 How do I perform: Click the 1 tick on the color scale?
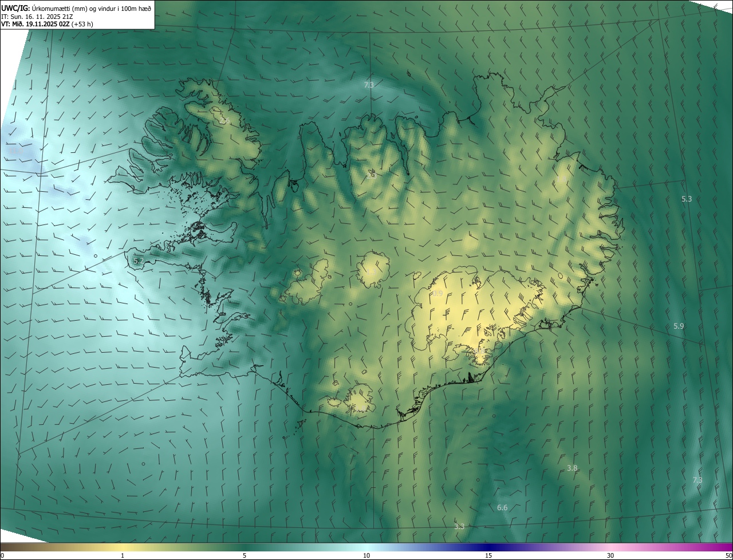pos(123,555)
